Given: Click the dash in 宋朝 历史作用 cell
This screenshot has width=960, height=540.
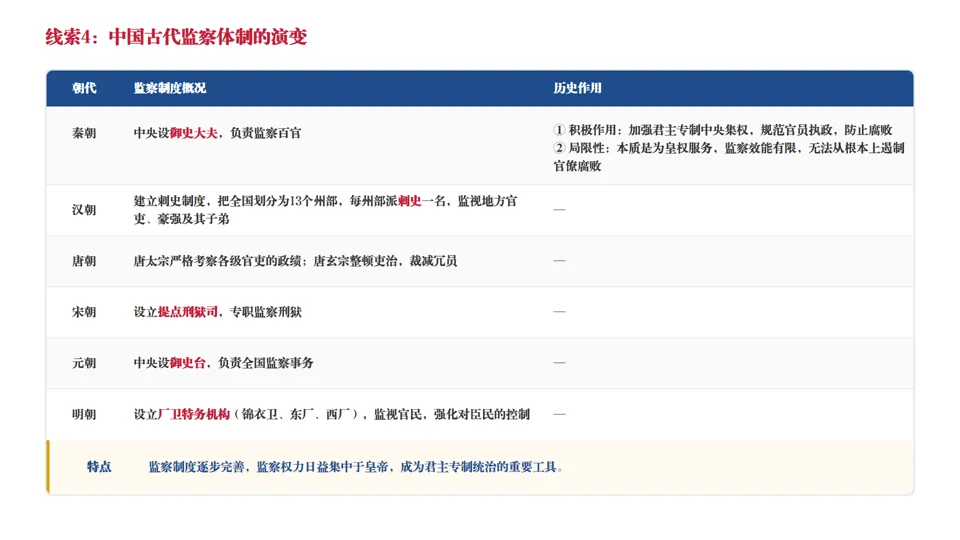Looking at the screenshot, I should coord(559,311).
